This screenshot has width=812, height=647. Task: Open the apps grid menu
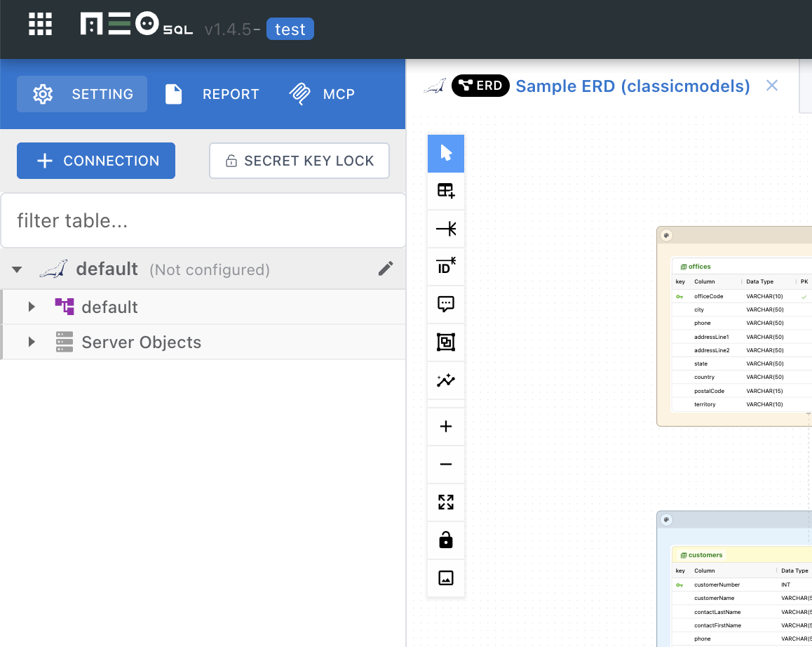[41, 25]
